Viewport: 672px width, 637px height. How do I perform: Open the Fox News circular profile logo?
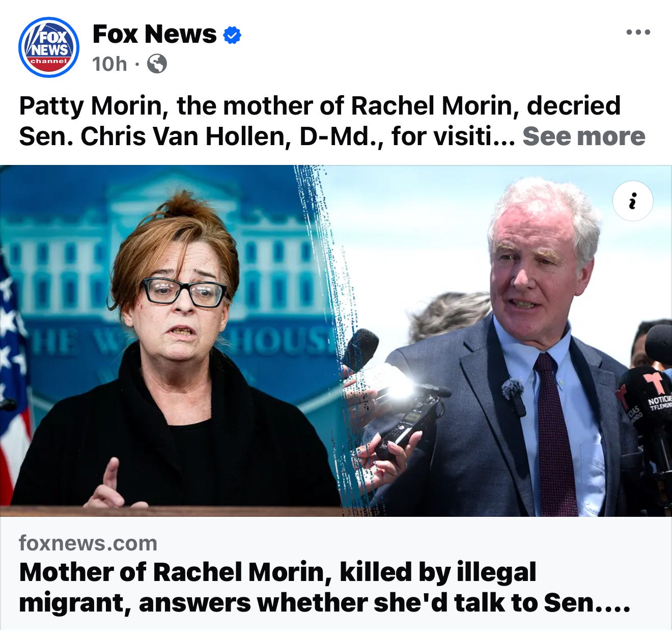coord(49,47)
